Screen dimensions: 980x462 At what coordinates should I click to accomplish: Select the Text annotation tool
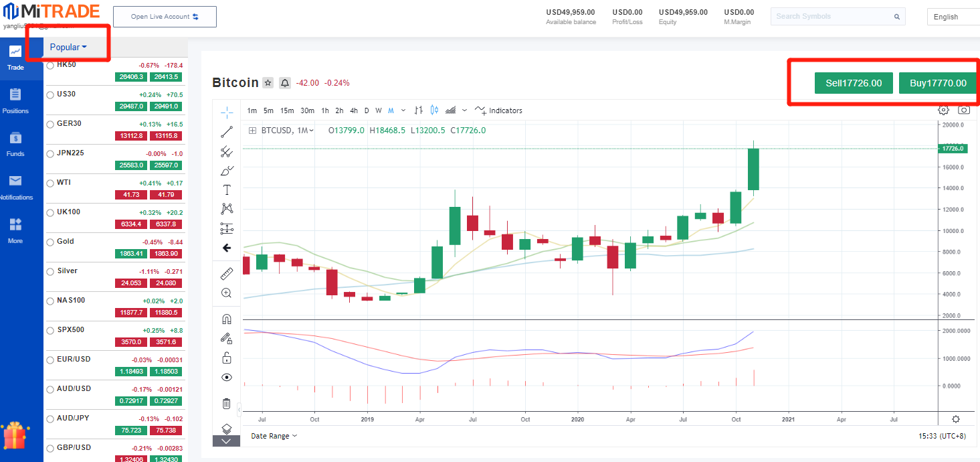click(x=227, y=190)
